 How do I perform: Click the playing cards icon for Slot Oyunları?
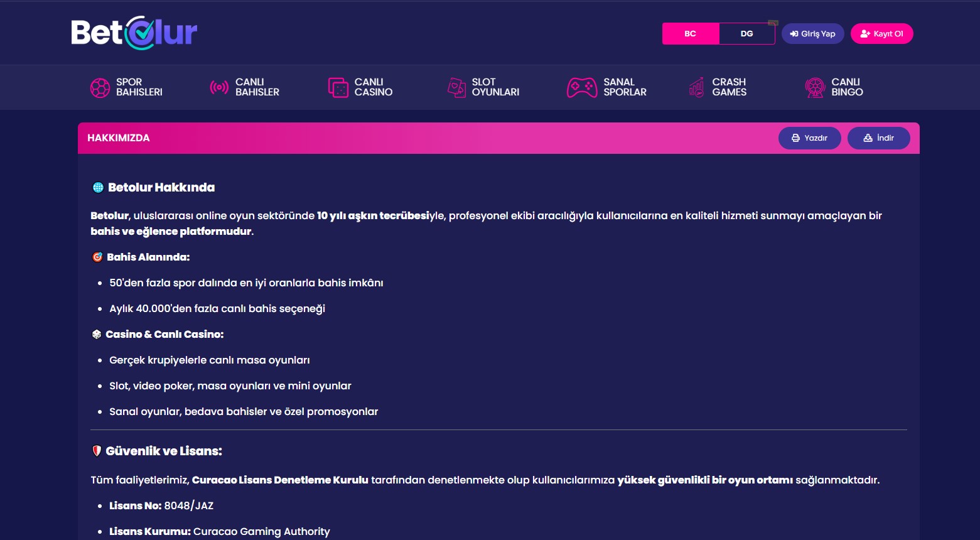456,87
